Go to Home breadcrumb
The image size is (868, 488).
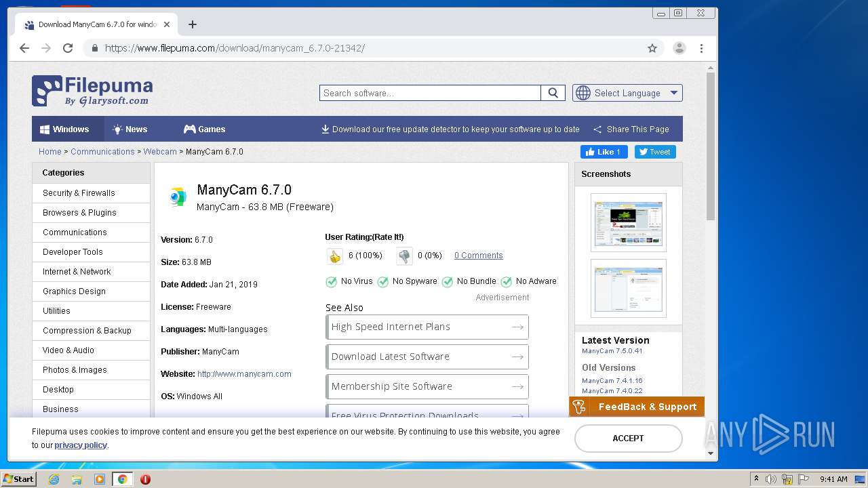click(x=50, y=152)
